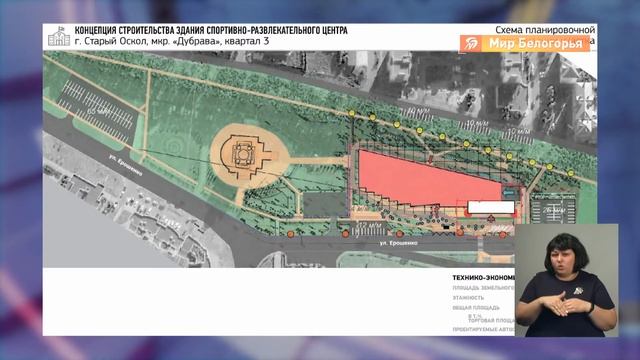The image size is (640, 360).
Task: Click the sign language interpreter inset video
Action: click(567, 280)
